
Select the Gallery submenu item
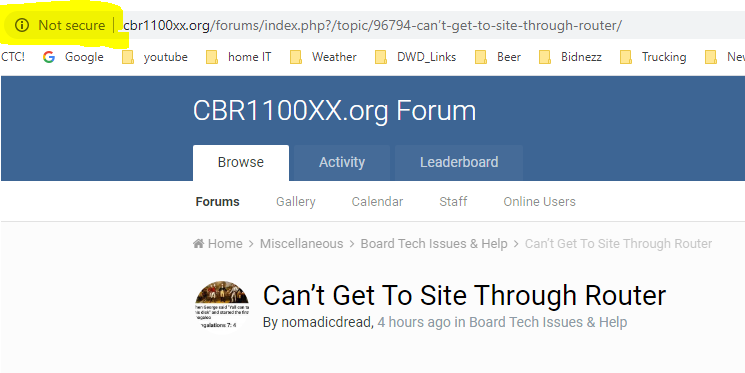(x=296, y=201)
